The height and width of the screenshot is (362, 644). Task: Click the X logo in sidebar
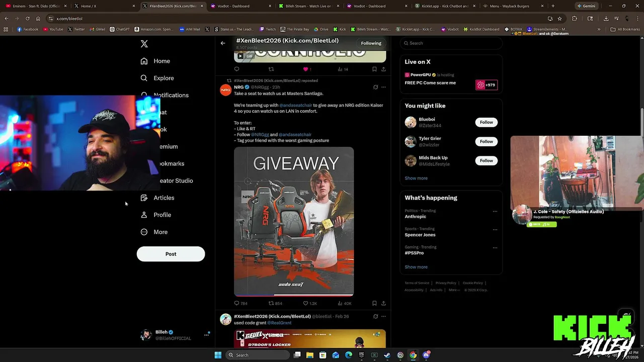tap(144, 44)
